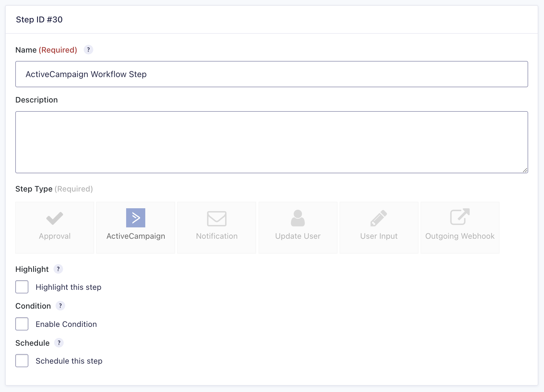Open the Condition question mark help
Viewport: 544px width, 392px height.
coord(60,306)
